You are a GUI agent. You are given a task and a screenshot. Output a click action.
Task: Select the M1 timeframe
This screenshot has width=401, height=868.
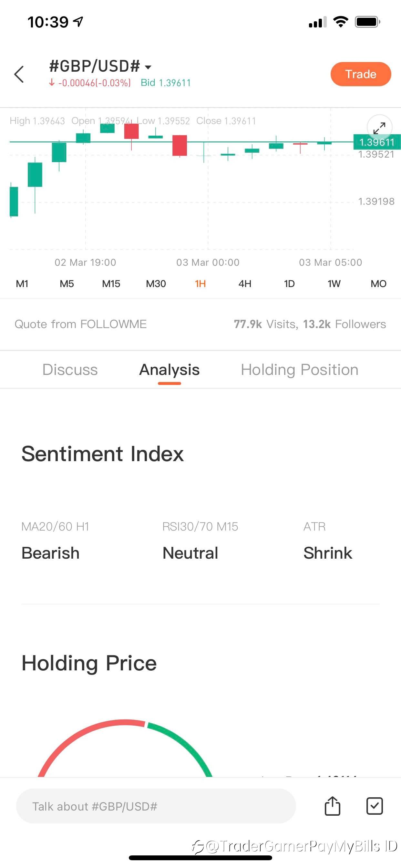point(22,284)
